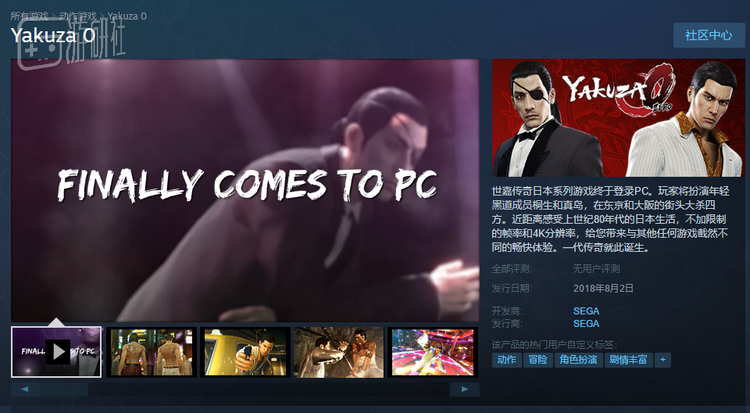This screenshot has height=413, width=750.
Task: Click the 冒险 tag
Action: [538, 360]
